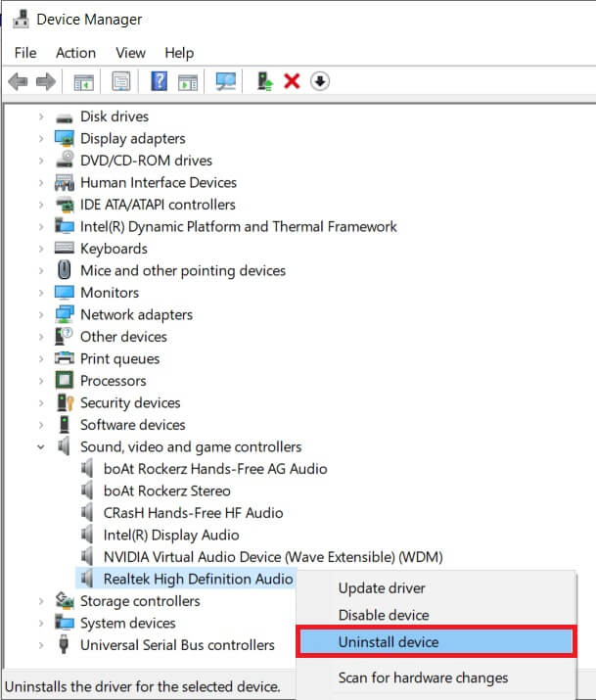Click the Disk drives icon
596x700 pixels.
pos(65,117)
